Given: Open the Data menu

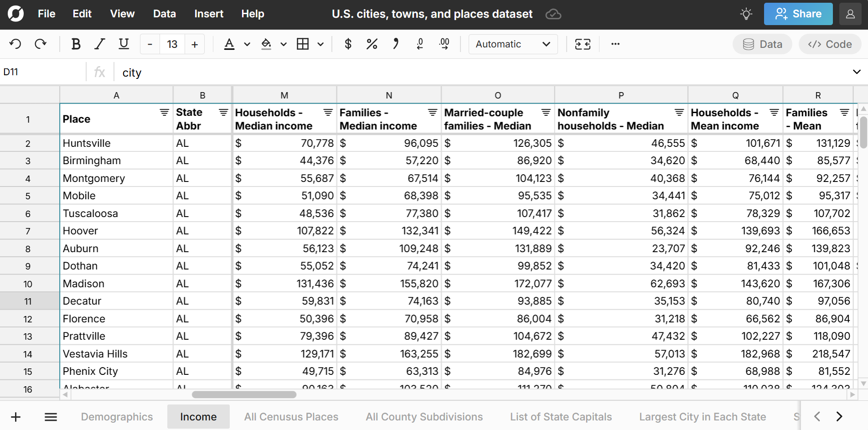Looking at the screenshot, I should (x=164, y=14).
